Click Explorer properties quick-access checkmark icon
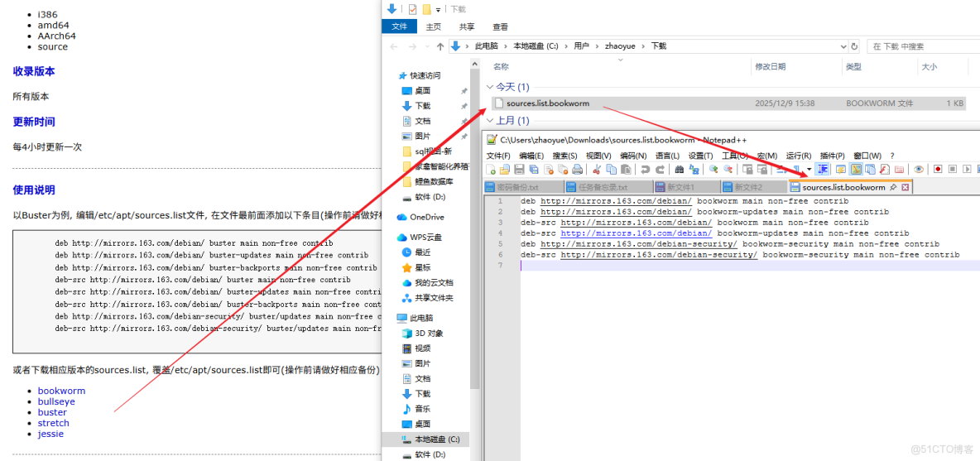Screen dimensions: 980x461 pos(412,9)
